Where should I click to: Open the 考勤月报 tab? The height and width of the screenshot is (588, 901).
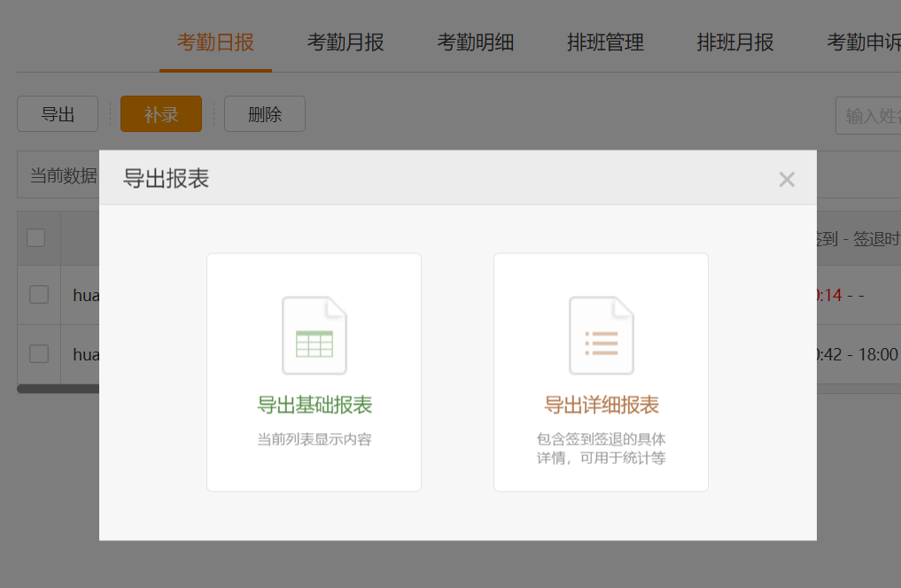[x=346, y=43]
